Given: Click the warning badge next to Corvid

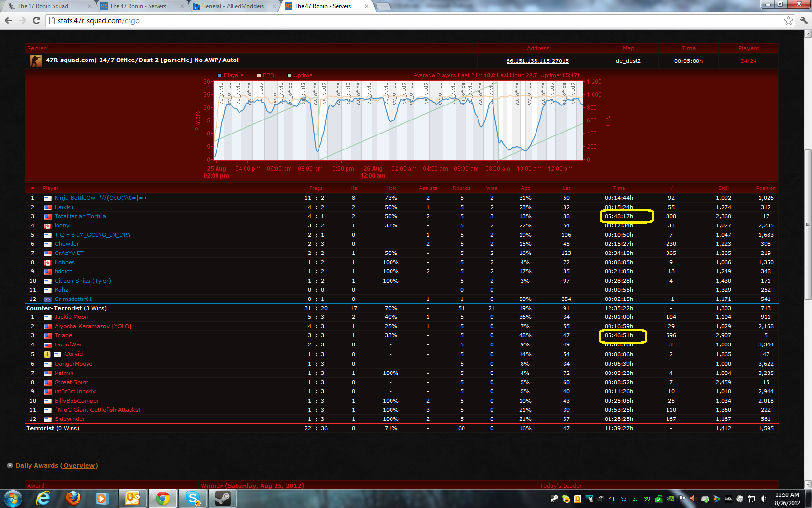Looking at the screenshot, I should 47,354.
